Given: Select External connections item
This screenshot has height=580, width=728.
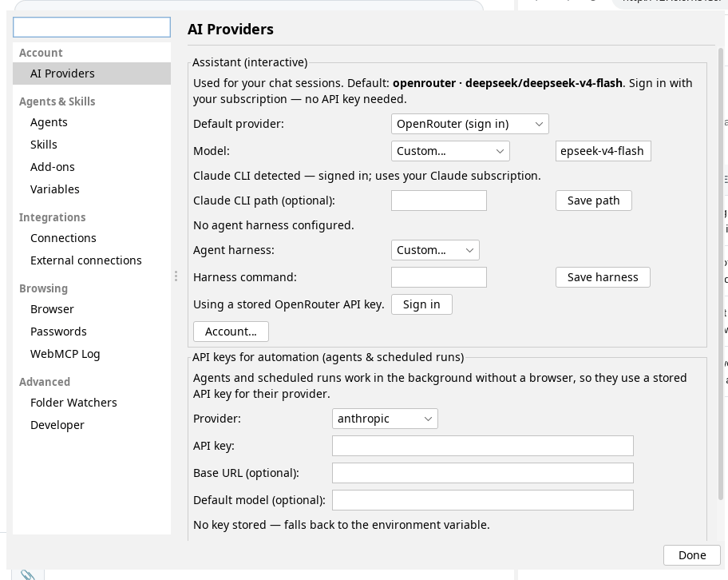Looking at the screenshot, I should coord(92,260).
